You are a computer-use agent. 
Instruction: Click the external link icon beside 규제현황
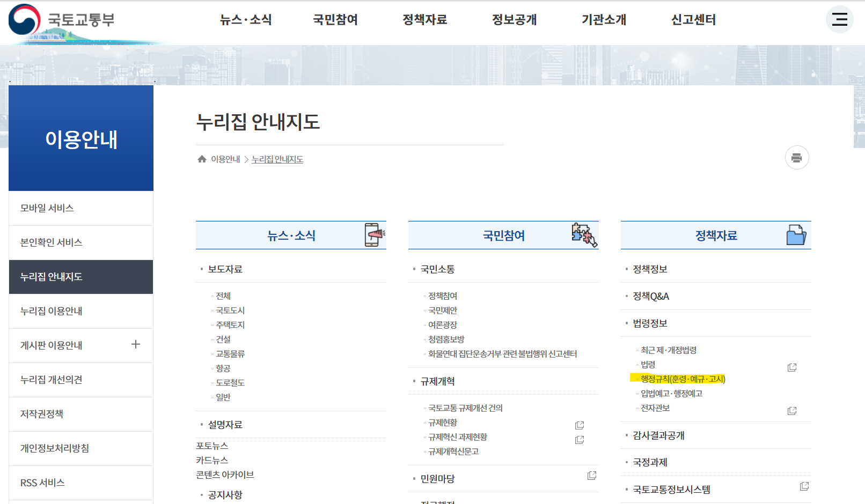(580, 425)
